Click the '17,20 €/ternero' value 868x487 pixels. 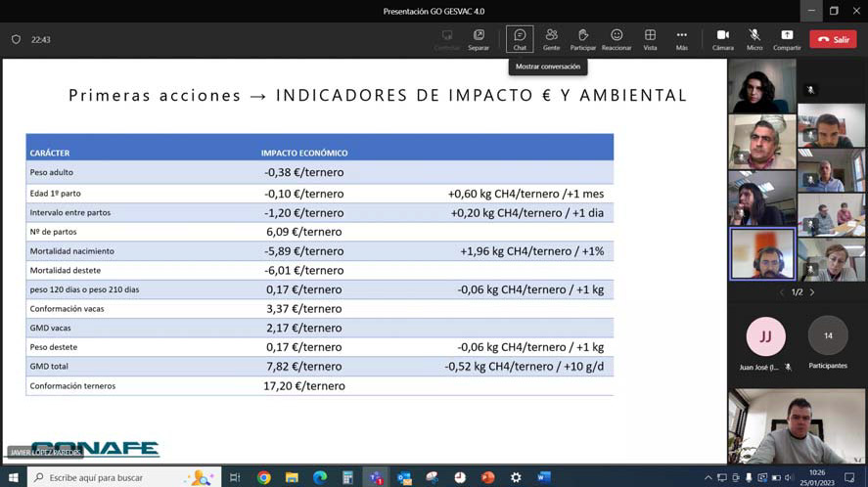pos(304,385)
